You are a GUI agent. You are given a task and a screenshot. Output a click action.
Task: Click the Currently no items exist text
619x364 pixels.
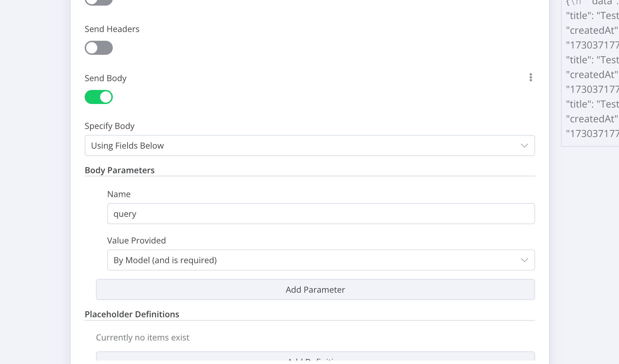click(143, 338)
